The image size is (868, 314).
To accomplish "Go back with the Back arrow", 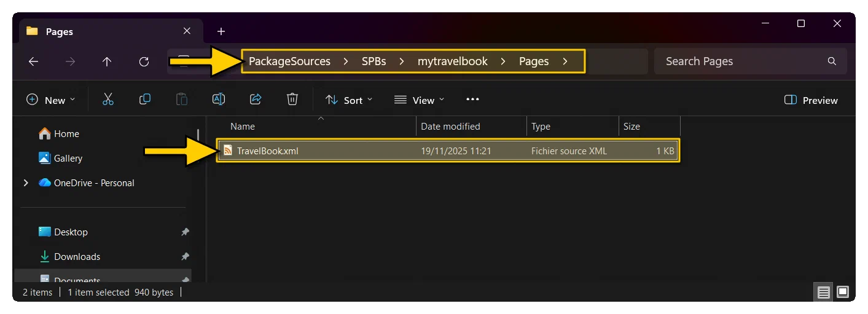I will tap(34, 61).
